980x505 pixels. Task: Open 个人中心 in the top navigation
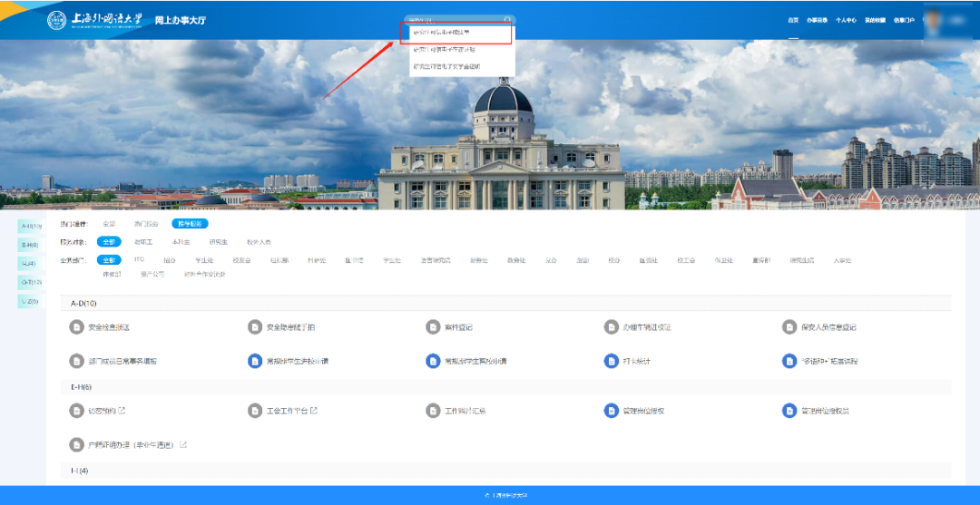coord(847,20)
